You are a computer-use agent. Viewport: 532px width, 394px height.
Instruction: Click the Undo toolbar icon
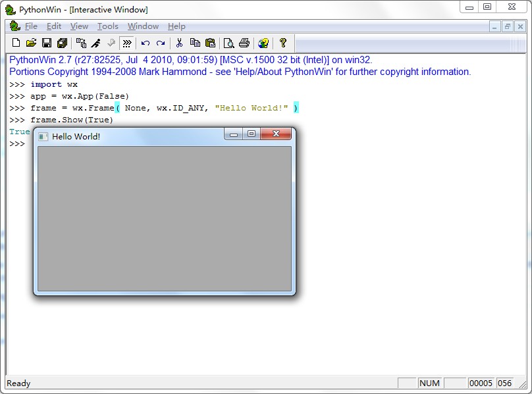pyautogui.click(x=146, y=43)
